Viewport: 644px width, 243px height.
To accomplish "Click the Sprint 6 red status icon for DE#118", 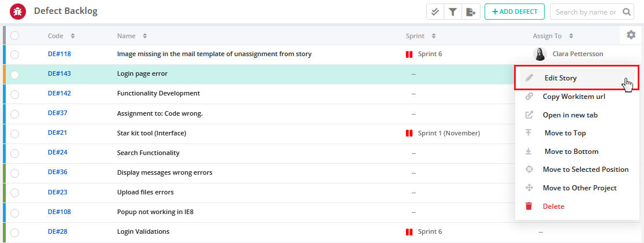I will click(x=409, y=54).
